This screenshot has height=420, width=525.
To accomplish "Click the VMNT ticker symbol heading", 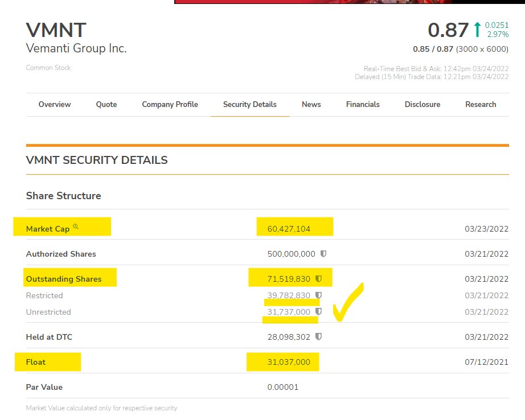I will (56, 30).
